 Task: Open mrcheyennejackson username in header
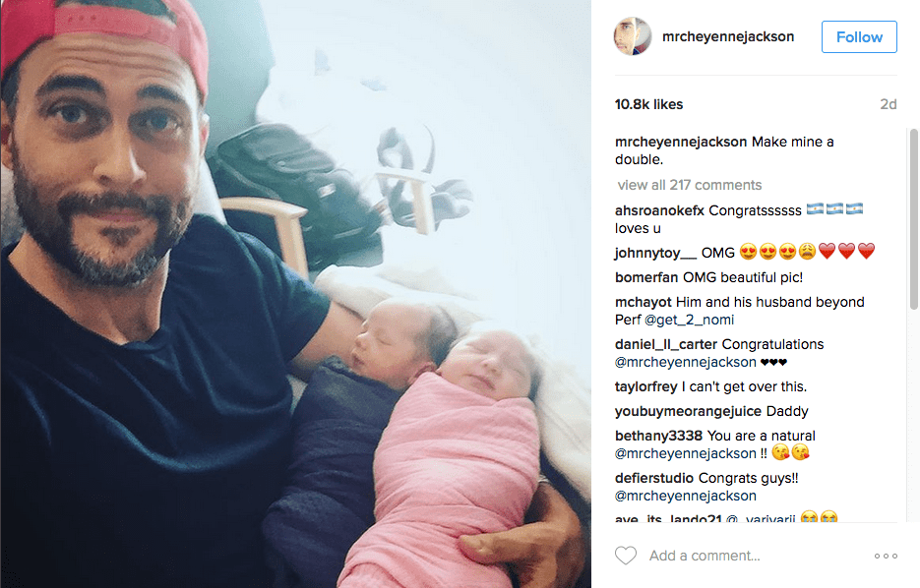728,36
